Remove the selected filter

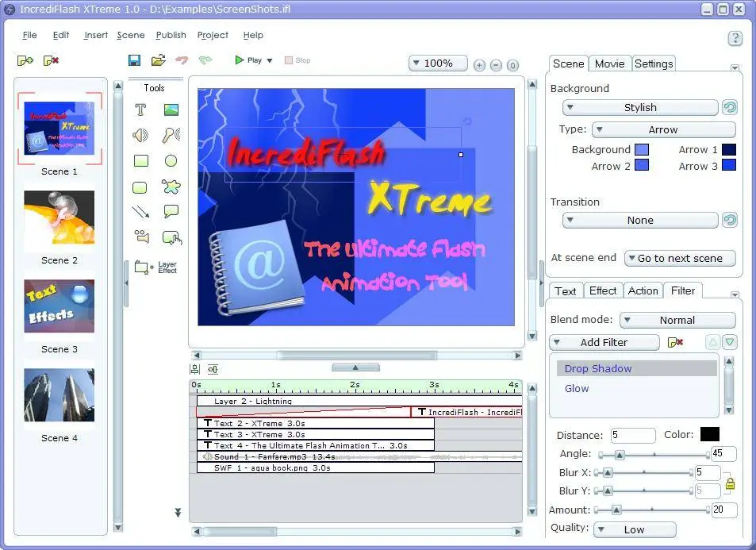coord(676,342)
